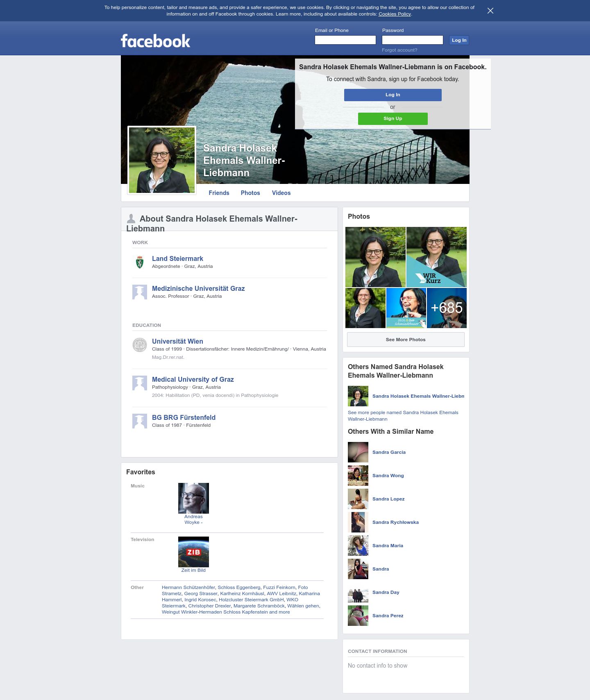Switch to the Friends tab
Viewport: 590px width, 700px height.
(219, 193)
